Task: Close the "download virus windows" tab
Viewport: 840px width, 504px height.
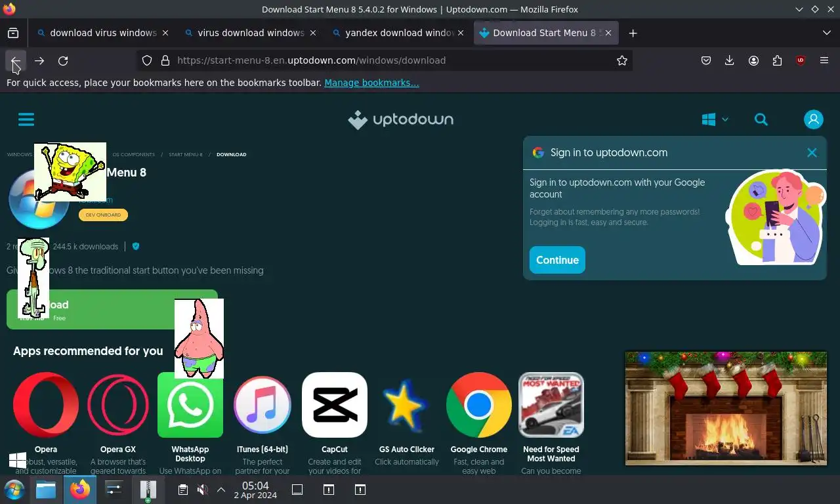Action: pos(165,33)
